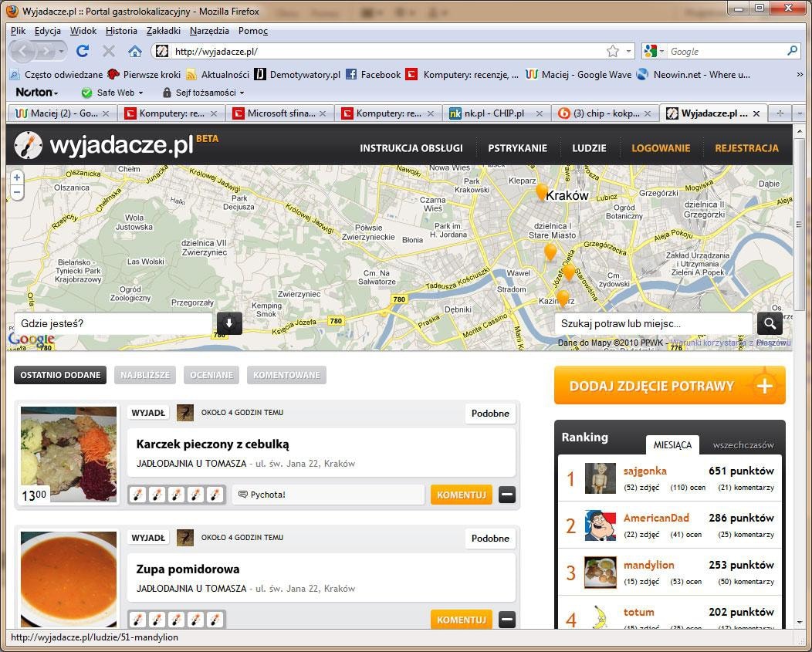The image size is (812, 652).
Task: Switch to the Microsoft sfina... tab
Action: (x=280, y=113)
